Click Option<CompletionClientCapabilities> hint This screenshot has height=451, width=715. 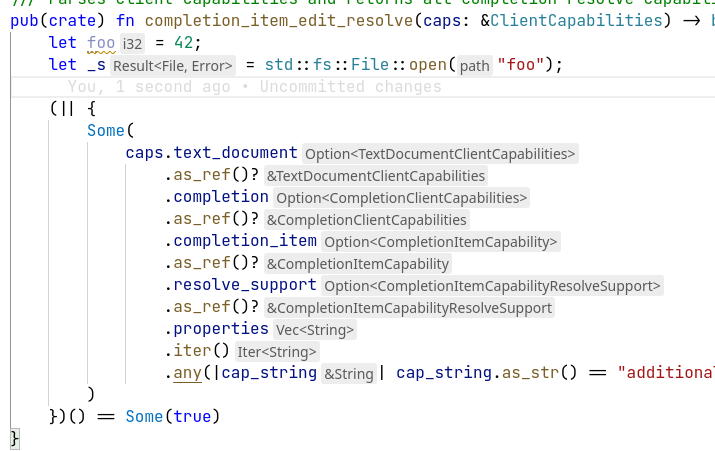click(401, 198)
